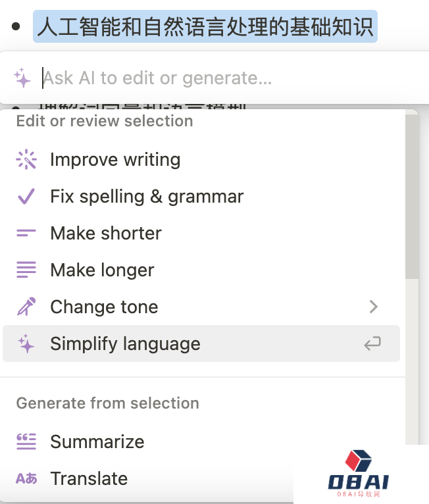
Task: Click the Change tone microphone icon
Action: click(x=26, y=307)
